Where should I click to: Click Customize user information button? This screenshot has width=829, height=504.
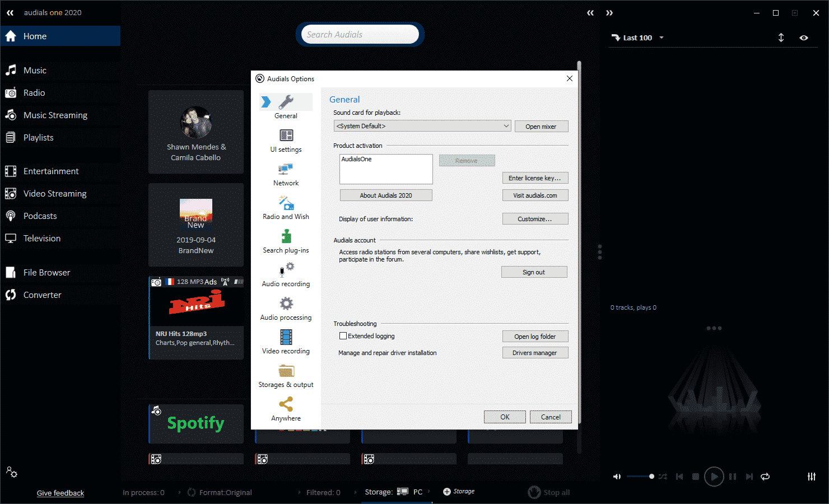[535, 219]
